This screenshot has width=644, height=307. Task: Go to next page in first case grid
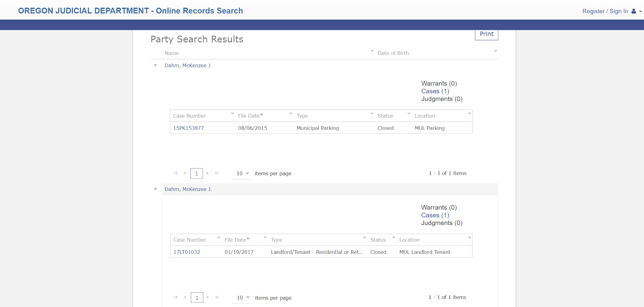208,173
